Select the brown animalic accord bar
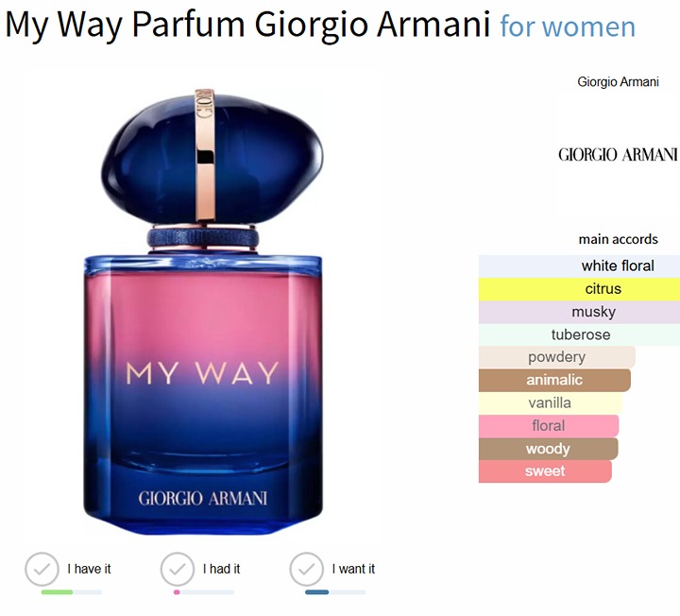680x616 pixels. point(554,380)
